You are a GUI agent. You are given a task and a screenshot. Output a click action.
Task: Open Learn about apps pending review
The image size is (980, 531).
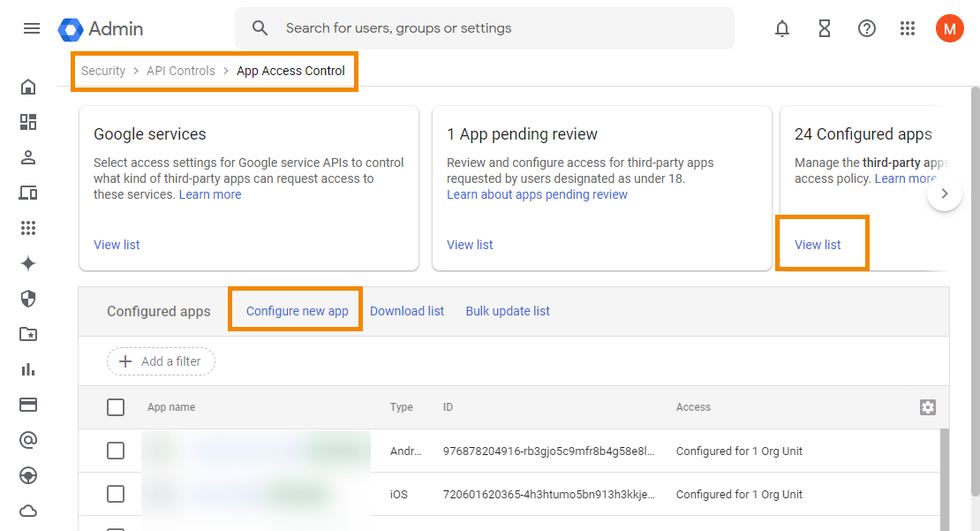pos(537,193)
